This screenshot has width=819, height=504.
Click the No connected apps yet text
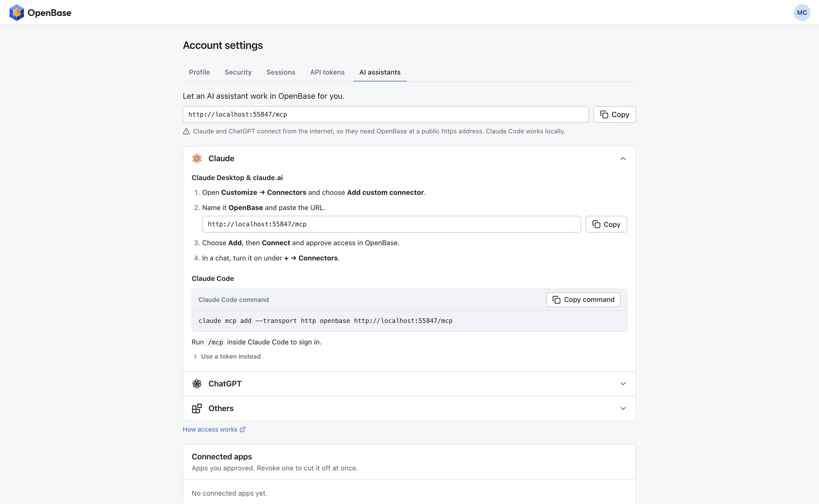click(x=229, y=493)
